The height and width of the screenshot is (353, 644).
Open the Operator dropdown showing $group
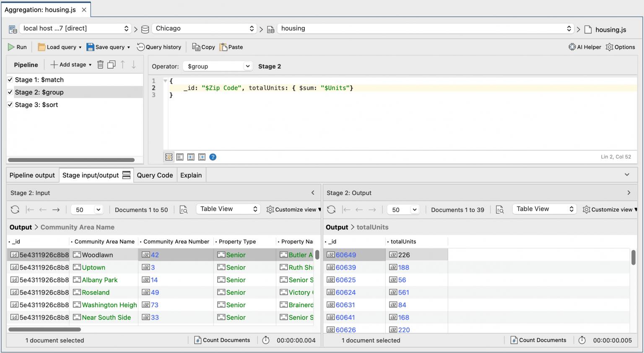(217, 66)
